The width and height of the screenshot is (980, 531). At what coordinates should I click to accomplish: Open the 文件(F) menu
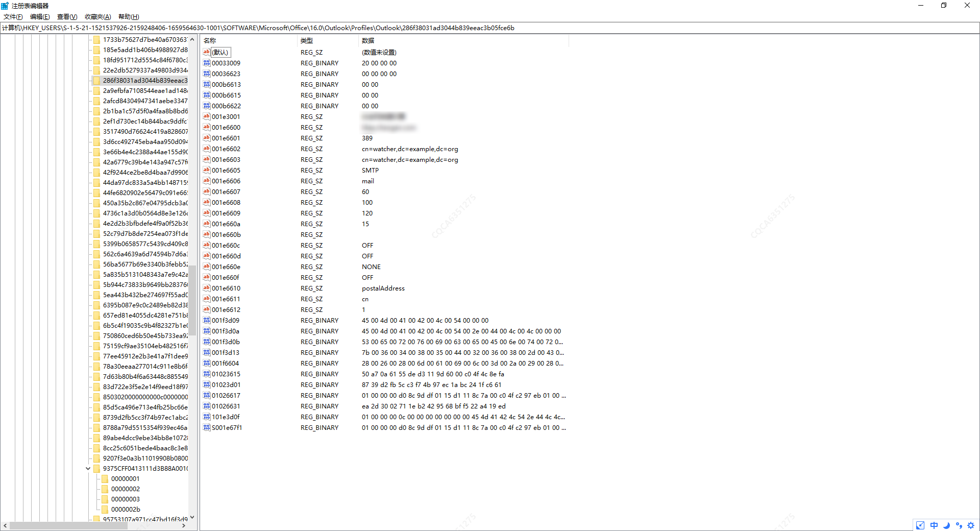tap(13, 17)
